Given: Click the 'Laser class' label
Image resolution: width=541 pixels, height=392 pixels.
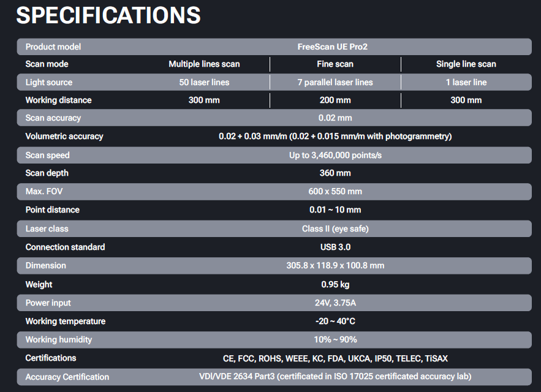Looking at the screenshot, I should pos(47,229).
